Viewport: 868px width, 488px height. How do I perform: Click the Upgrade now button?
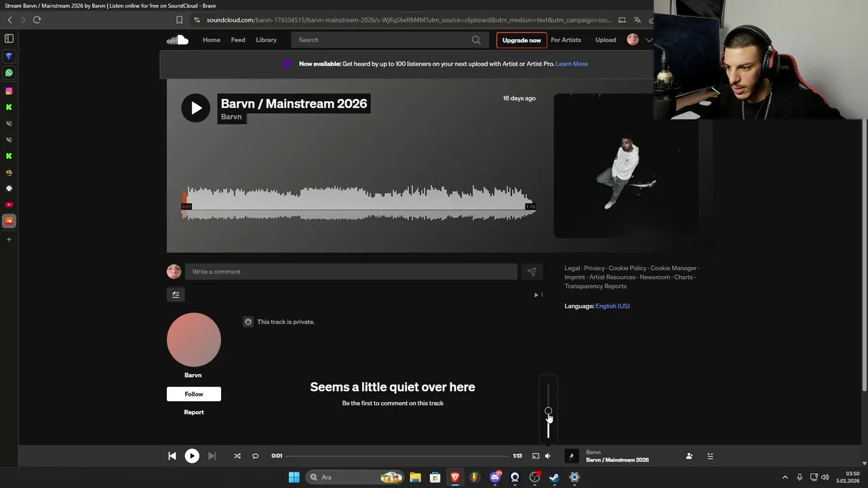521,40
